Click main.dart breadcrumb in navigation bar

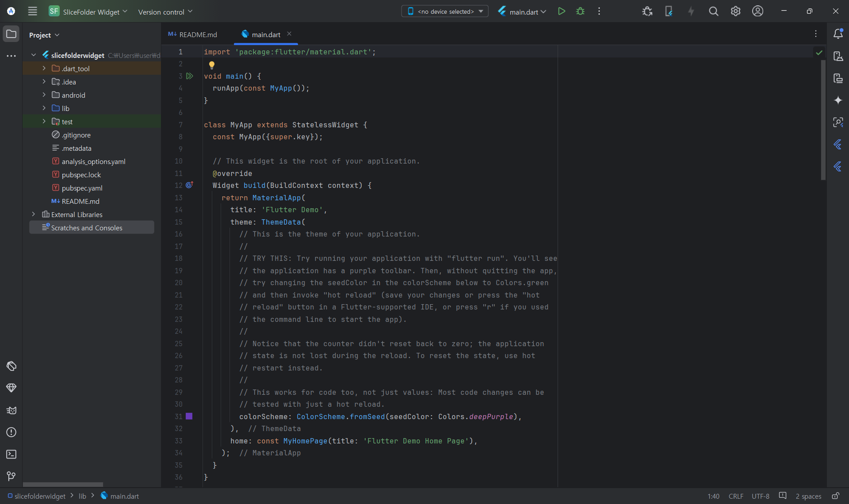(120, 496)
